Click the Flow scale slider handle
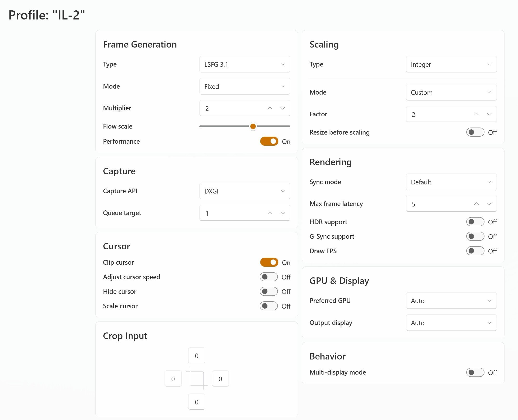 tap(253, 126)
